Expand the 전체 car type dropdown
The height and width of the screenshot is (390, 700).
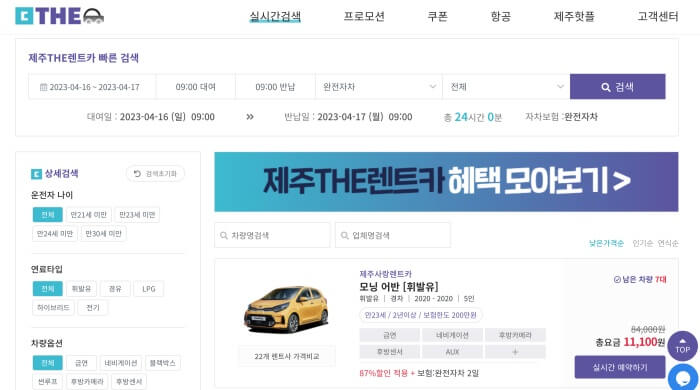click(x=506, y=87)
